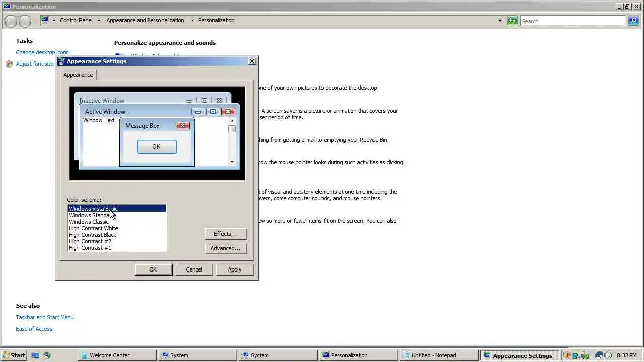Click Show Desktop quick launch icon

(35, 355)
